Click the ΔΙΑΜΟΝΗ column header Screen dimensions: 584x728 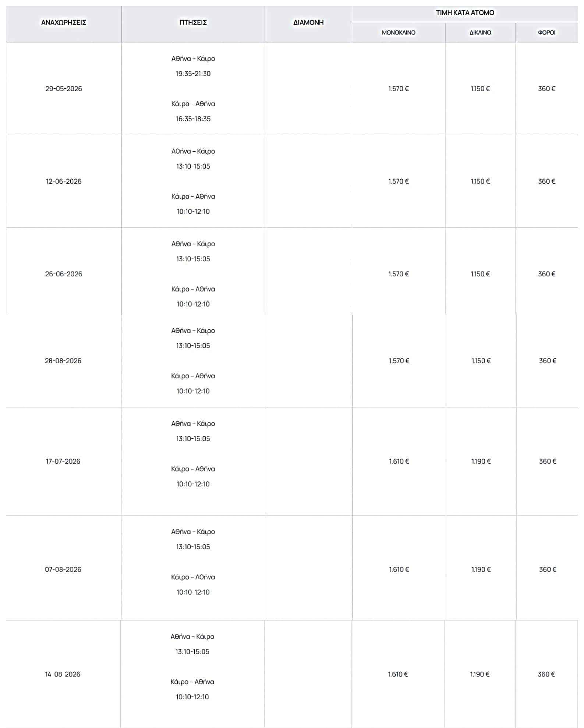pos(308,22)
